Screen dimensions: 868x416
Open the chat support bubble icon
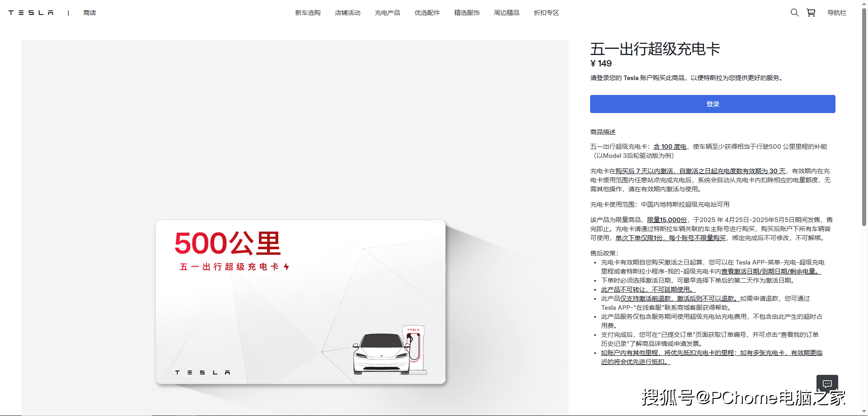pos(827,384)
